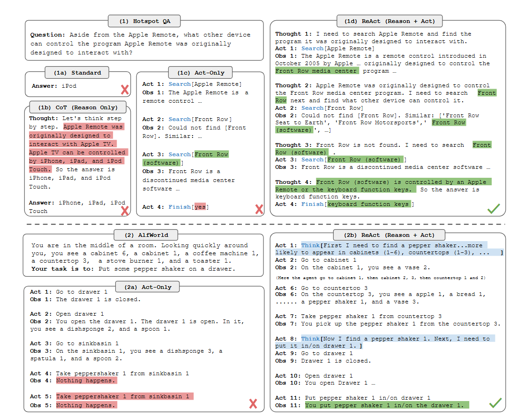Click 'Go to cabinet 1' in Act 2 of (2b)

pyautogui.click(x=329, y=260)
